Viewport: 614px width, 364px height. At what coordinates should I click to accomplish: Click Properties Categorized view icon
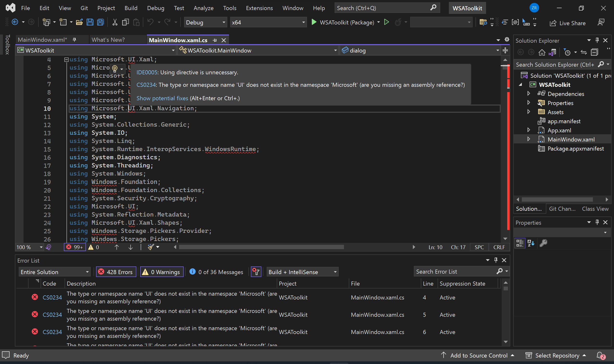[520, 243]
